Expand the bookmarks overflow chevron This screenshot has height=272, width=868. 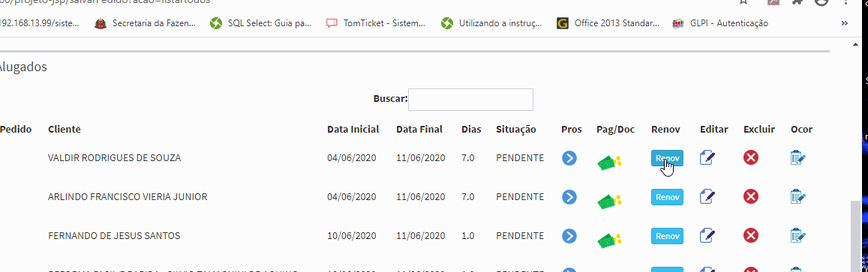[845, 23]
